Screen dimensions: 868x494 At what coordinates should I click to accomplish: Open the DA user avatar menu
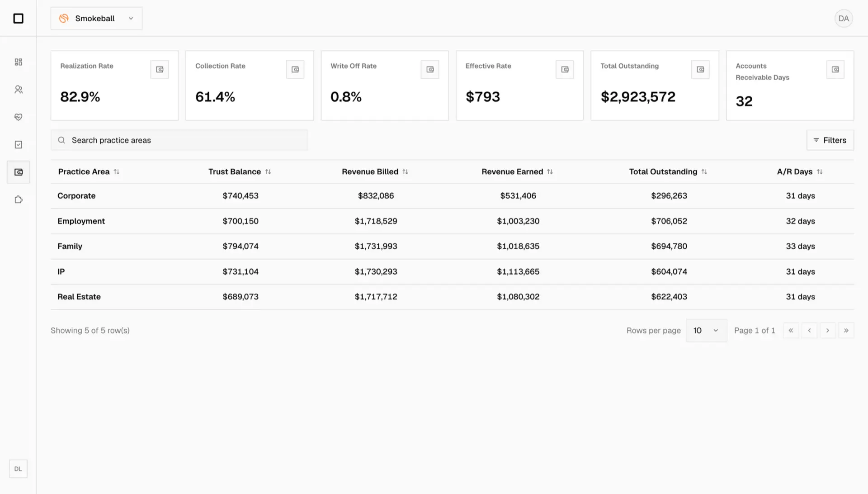click(843, 19)
